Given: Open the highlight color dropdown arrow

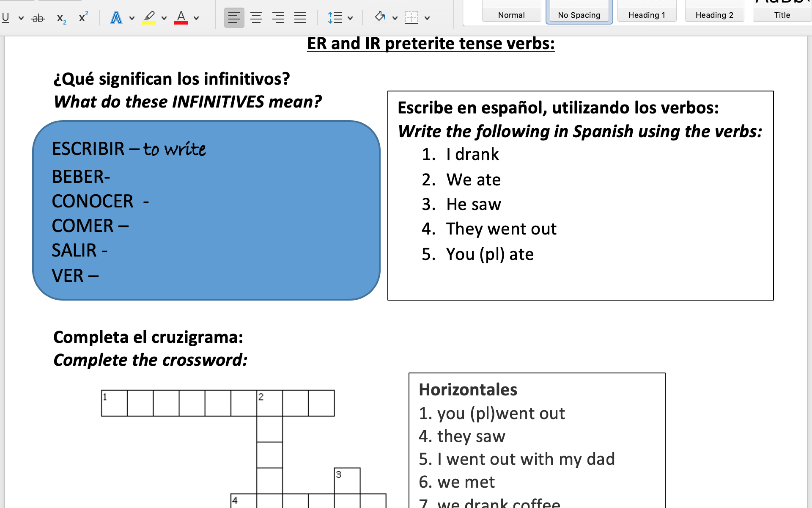Looking at the screenshot, I should pos(164,18).
